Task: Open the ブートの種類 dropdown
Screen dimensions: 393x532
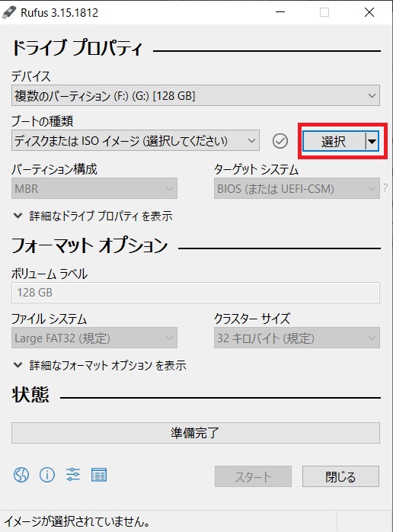Action: pyautogui.click(x=136, y=140)
